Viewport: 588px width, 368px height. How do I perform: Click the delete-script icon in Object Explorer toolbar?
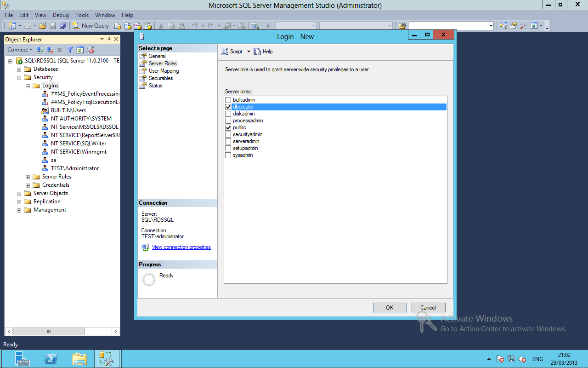coord(90,50)
